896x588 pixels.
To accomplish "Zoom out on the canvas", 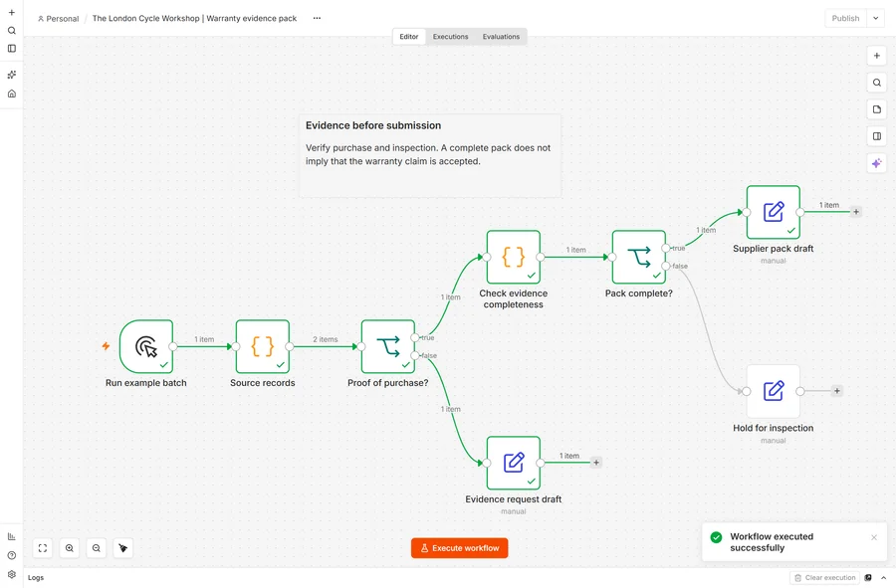I will (x=97, y=548).
